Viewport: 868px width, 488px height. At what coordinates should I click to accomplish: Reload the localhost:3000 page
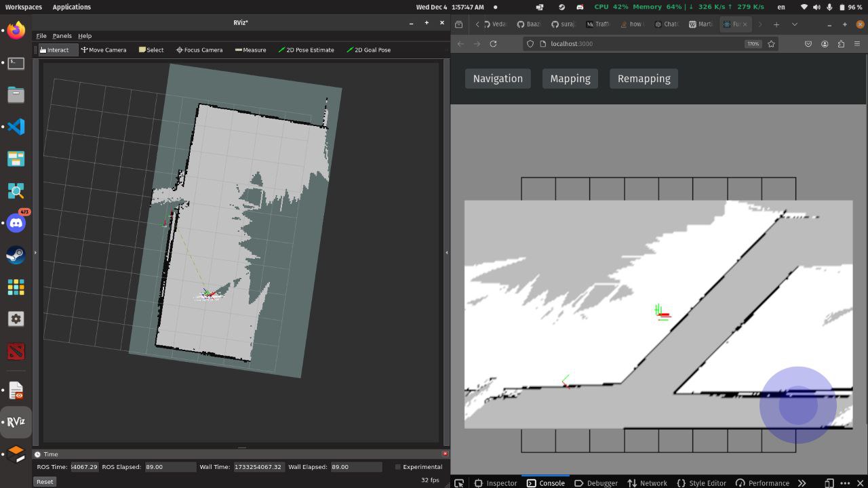click(493, 43)
